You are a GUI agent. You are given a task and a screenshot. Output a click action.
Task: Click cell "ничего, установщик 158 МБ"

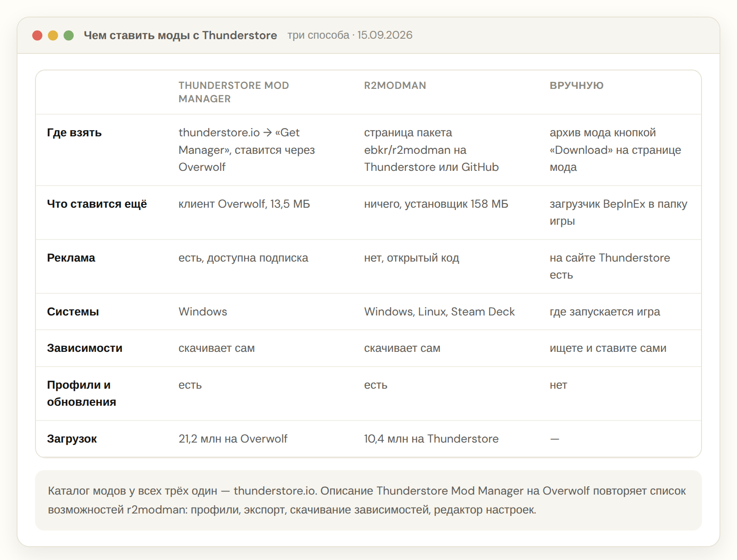click(x=436, y=204)
